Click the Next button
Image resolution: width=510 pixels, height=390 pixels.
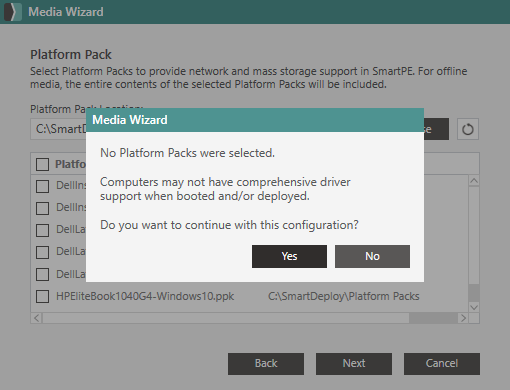click(x=354, y=364)
